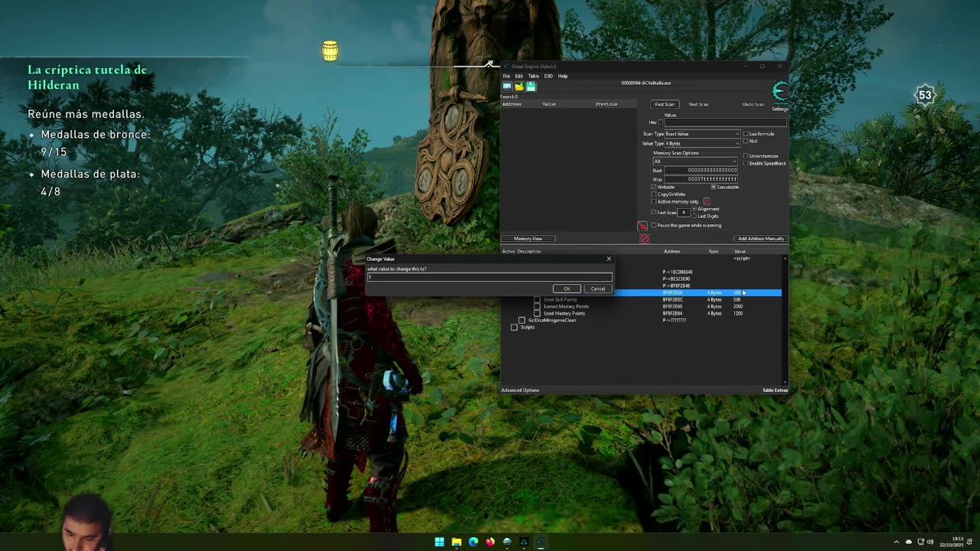Open notification bell in taskbar
Viewport: 980px width, 551px height.
[970, 542]
